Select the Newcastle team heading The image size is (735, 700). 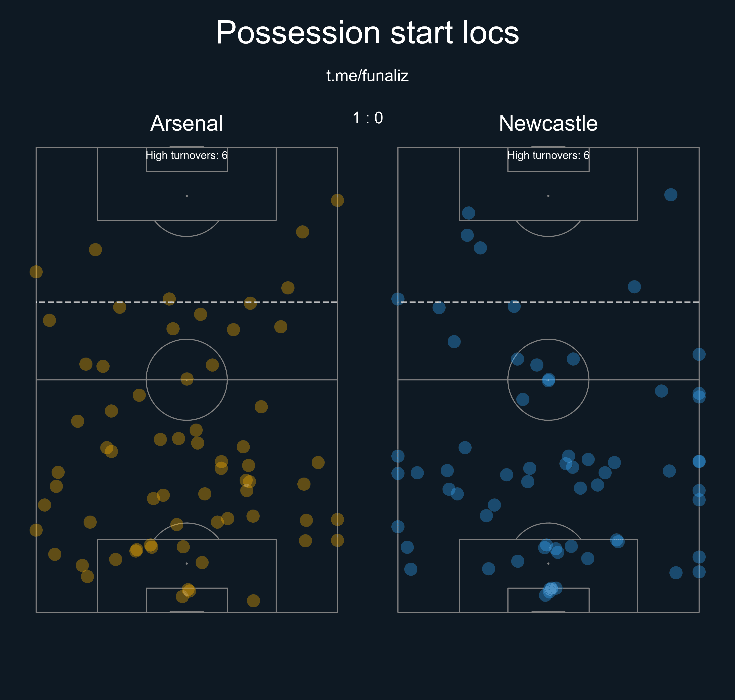[548, 124]
